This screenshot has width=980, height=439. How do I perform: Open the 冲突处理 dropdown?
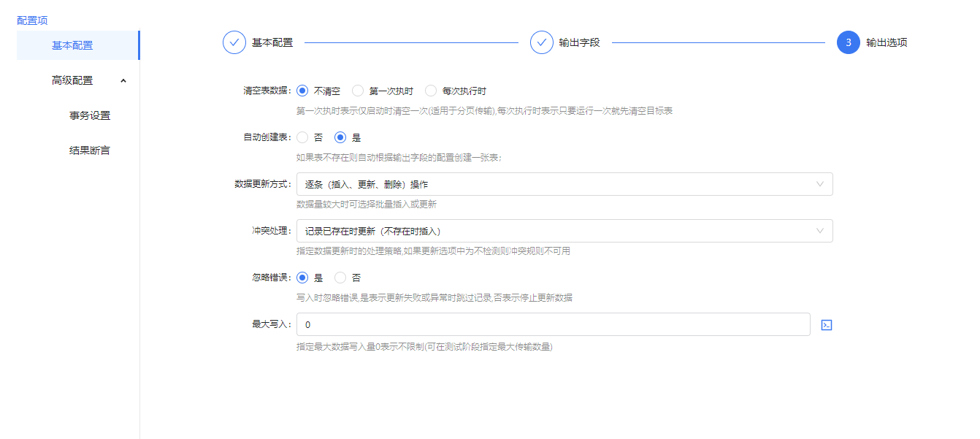(x=564, y=231)
